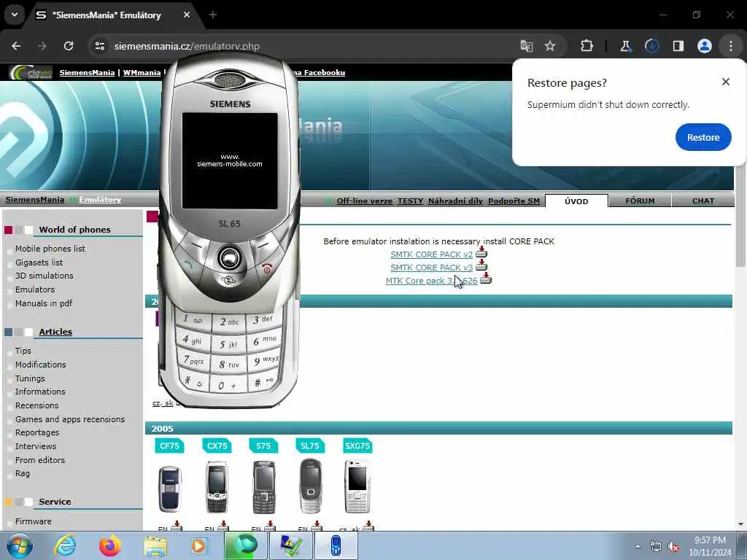Toggle the side panel icon
The image size is (747, 560).
point(678,46)
